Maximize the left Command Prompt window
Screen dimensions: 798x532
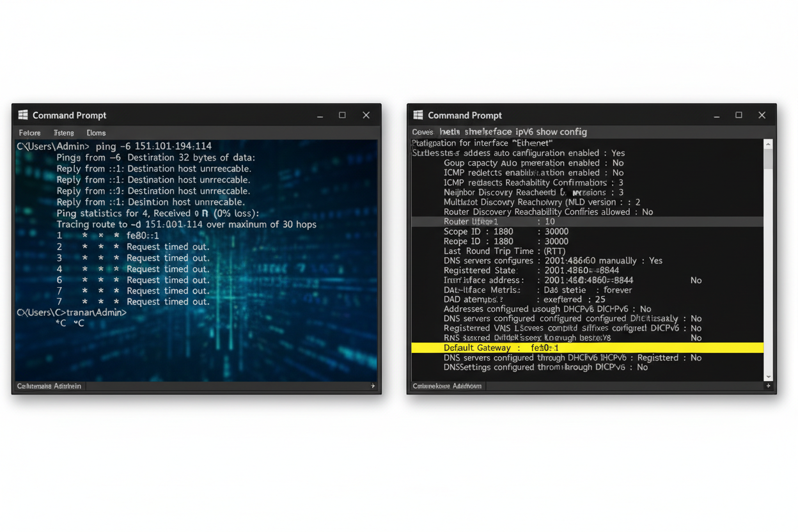pos(343,115)
